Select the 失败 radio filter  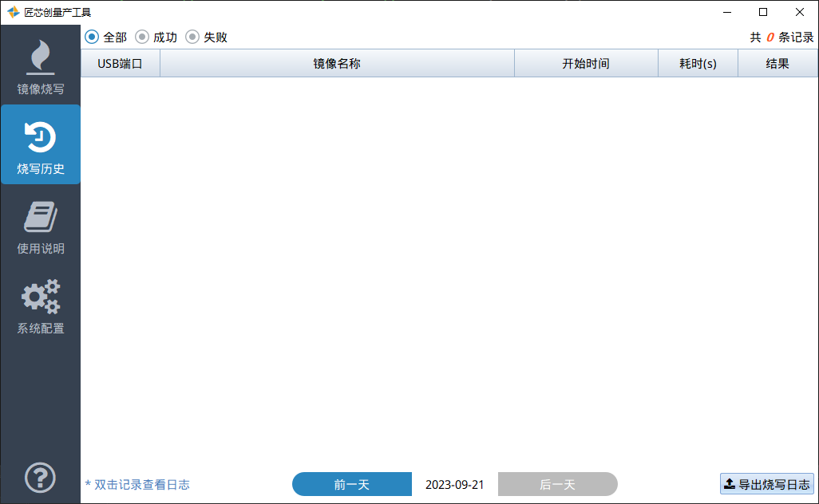(192, 37)
